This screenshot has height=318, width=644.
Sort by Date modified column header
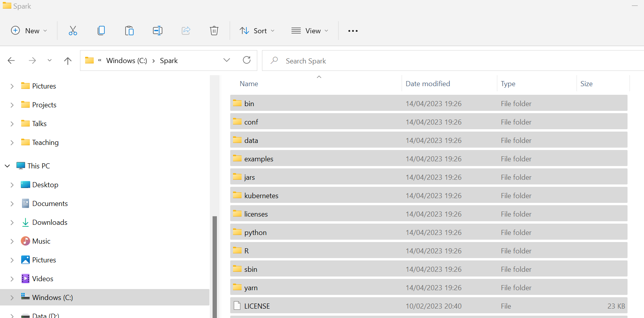(x=428, y=84)
